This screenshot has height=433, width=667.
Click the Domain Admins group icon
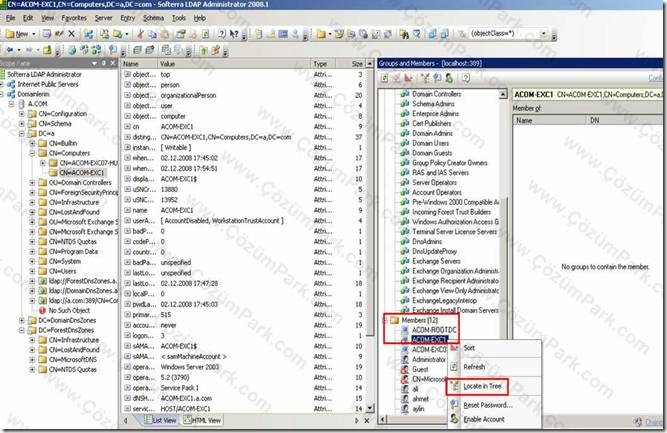tap(405, 134)
